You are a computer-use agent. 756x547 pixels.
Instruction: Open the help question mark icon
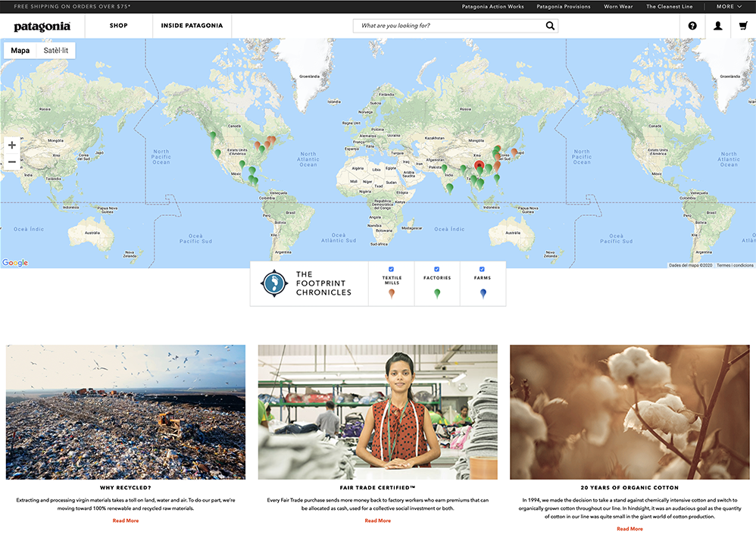coord(692,26)
